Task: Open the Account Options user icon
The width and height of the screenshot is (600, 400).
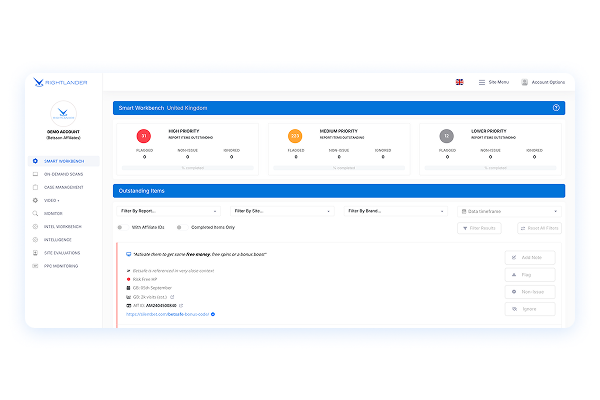Action: pos(524,82)
